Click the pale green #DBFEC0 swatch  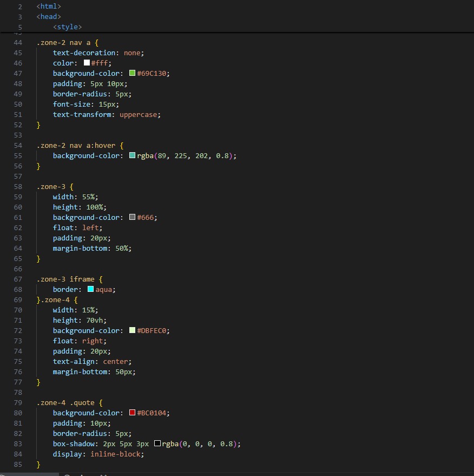pyautogui.click(x=132, y=330)
